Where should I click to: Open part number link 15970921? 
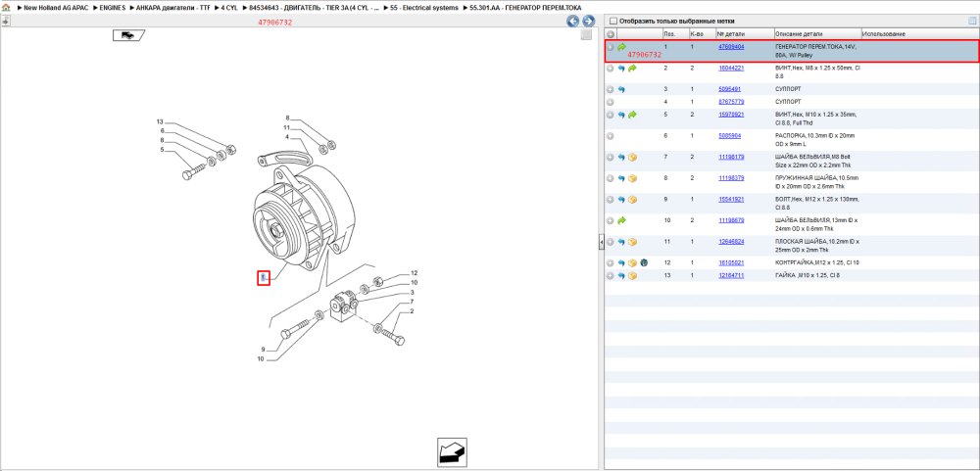pos(731,115)
